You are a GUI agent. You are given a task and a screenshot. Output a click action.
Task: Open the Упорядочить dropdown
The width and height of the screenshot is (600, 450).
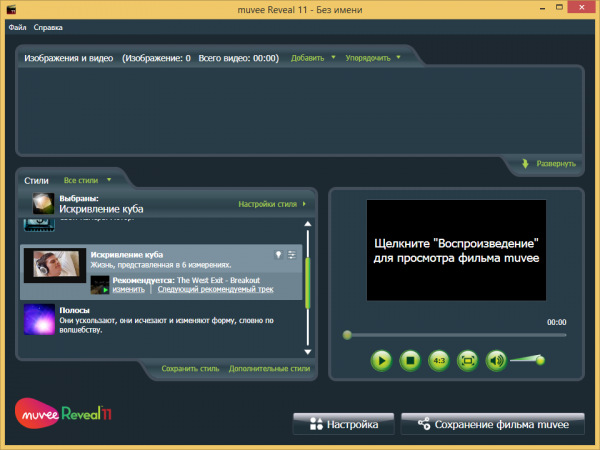click(x=373, y=58)
